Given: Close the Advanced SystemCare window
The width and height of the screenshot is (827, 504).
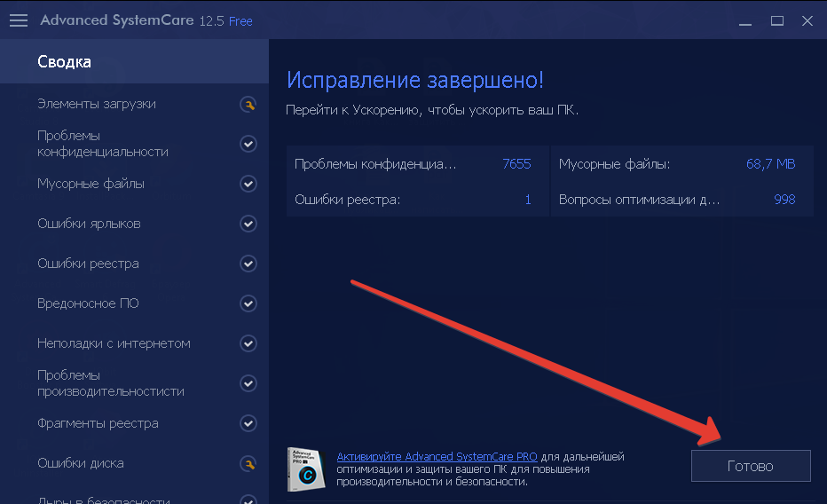Looking at the screenshot, I should pos(807,20).
